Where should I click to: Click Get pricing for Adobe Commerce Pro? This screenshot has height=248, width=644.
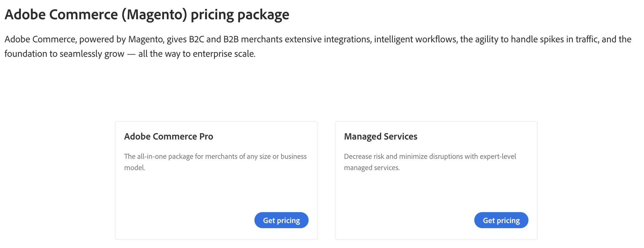(x=281, y=220)
